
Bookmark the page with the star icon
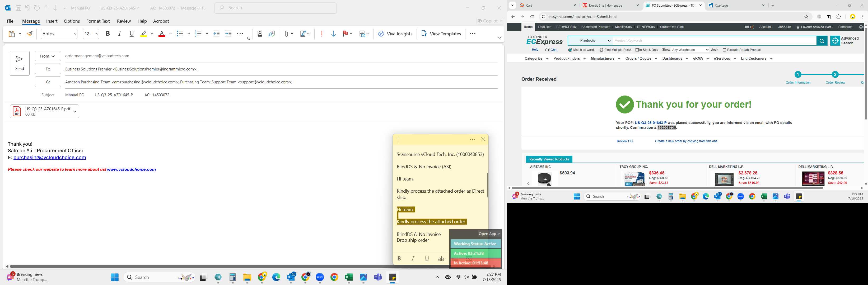(806, 17)
